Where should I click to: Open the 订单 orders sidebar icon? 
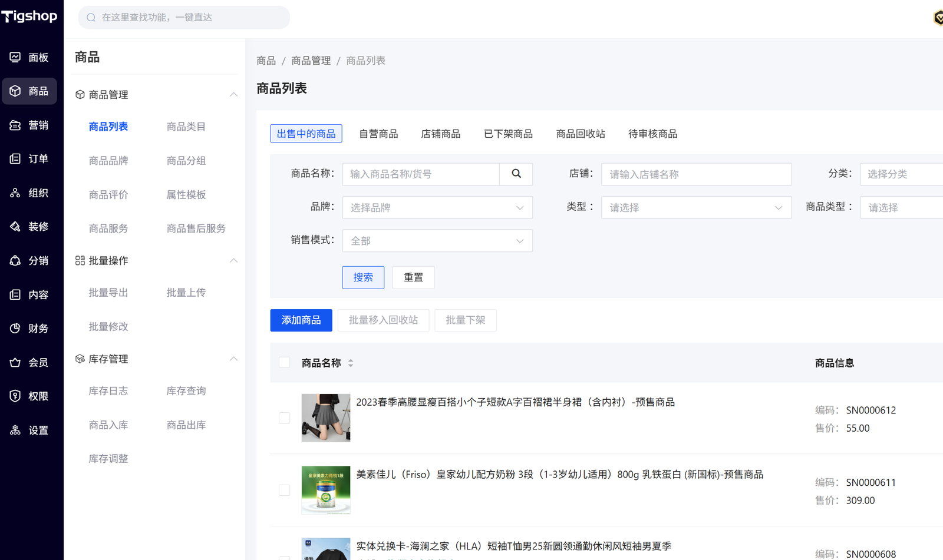point(15,159)
